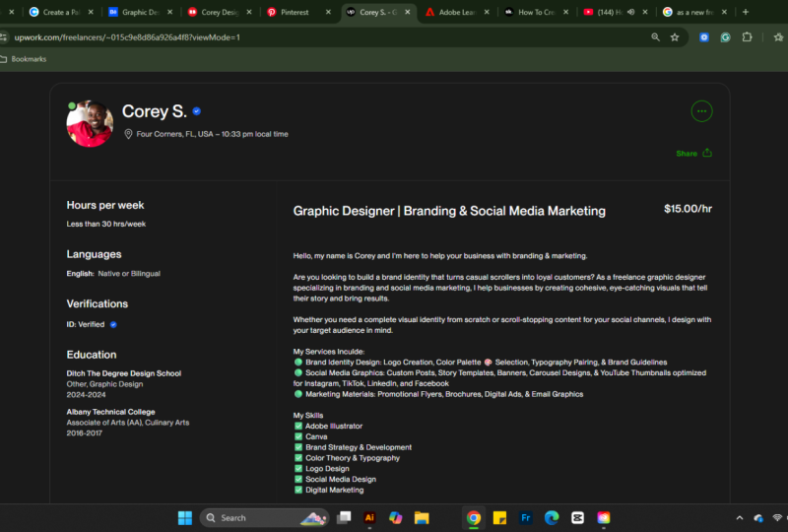This screenshot has height=532, width=788.
Task: Click 'Associate of Arts (AA), Culinary Arts' text
Action: click(128, 423)
